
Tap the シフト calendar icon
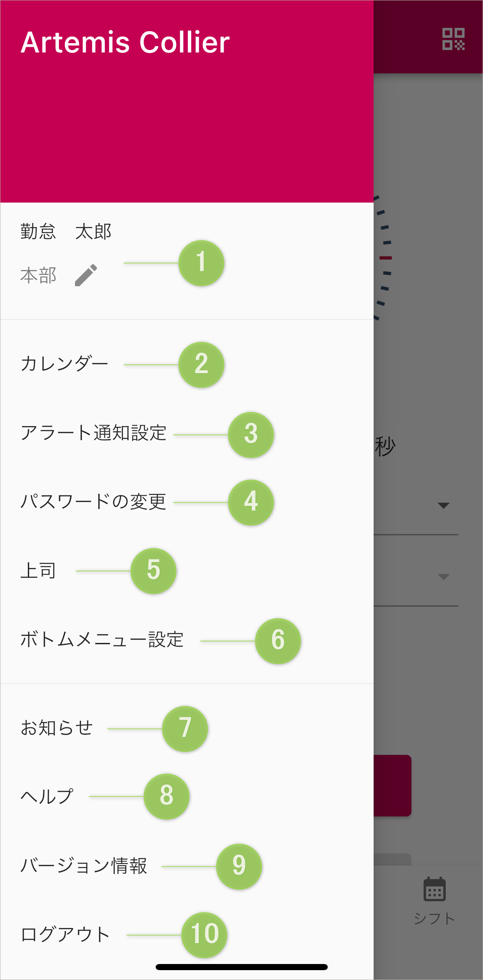(x=434, y=890)
